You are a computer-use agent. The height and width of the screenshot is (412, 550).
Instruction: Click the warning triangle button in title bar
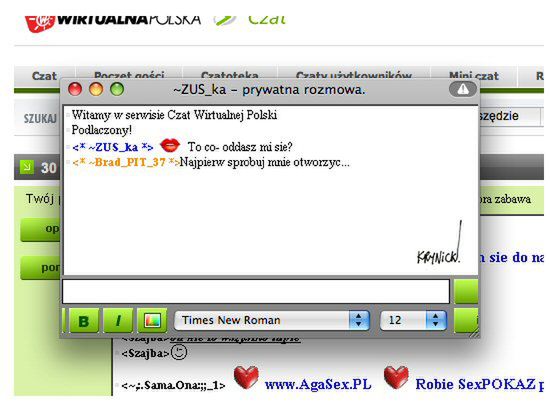[x=463, y=89]
